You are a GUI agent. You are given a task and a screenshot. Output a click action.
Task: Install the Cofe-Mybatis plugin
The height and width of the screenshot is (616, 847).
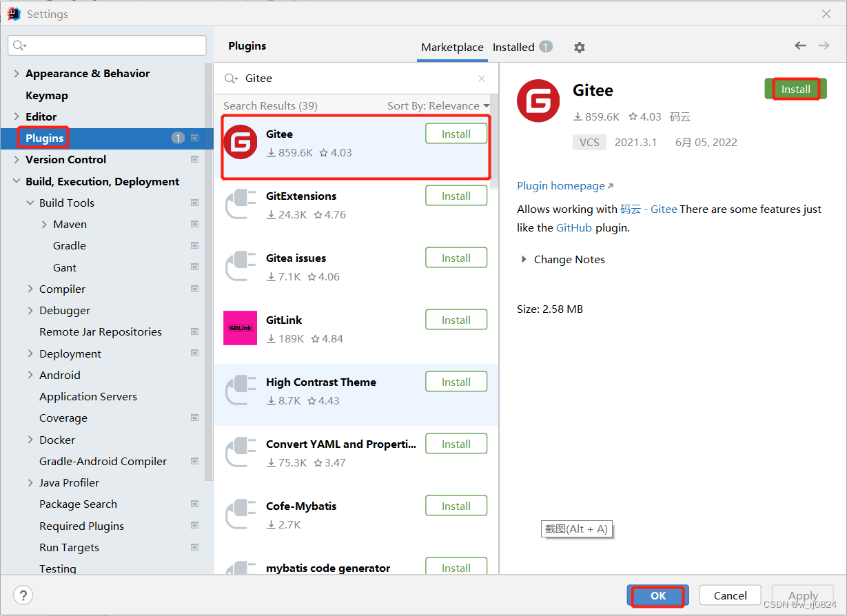tap(456, 506)
